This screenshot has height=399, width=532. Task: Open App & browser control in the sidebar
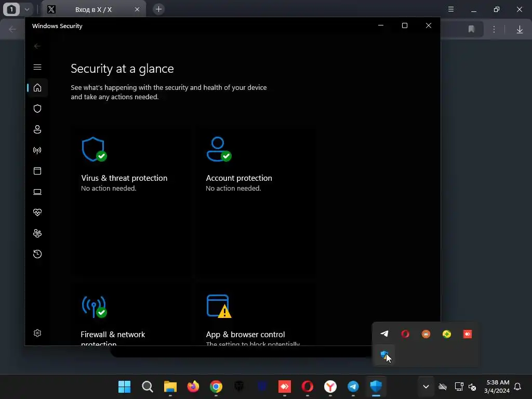[37, 171]
